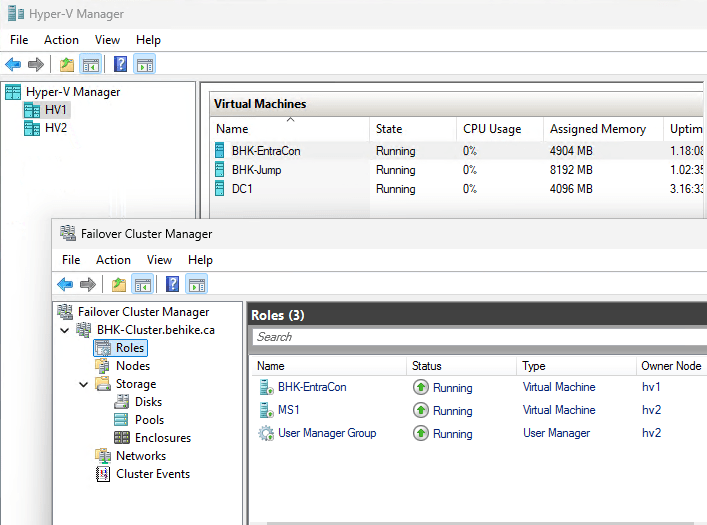The image size is (707, 525).
Task: Click the Forward arrow in Failover Cluster toolbar
Action: tap(88, 284)
